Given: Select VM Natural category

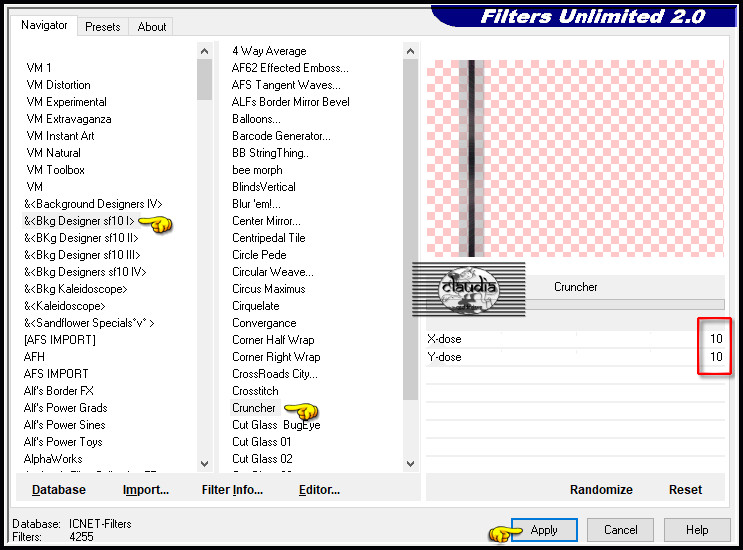Looking at the screenshot, I should (54, 153).
